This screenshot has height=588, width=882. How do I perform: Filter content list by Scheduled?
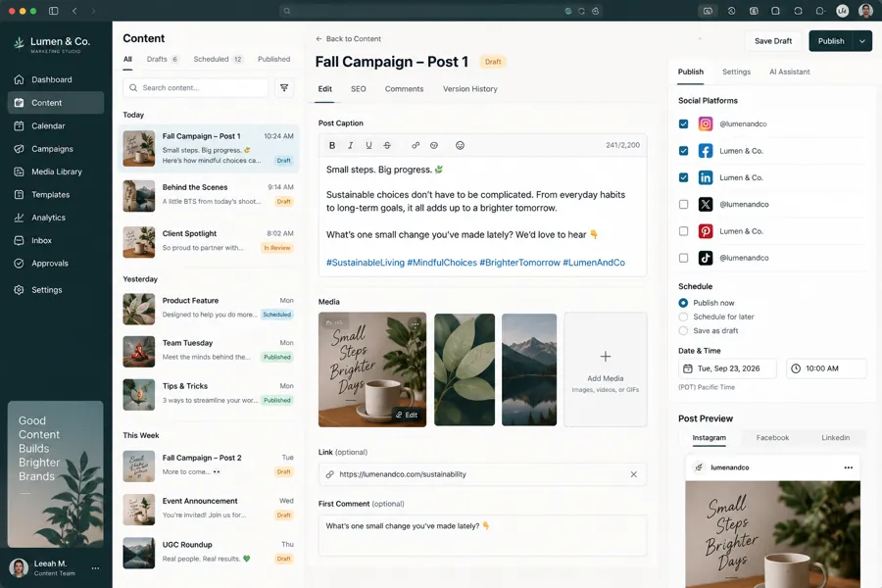point(218,59)
